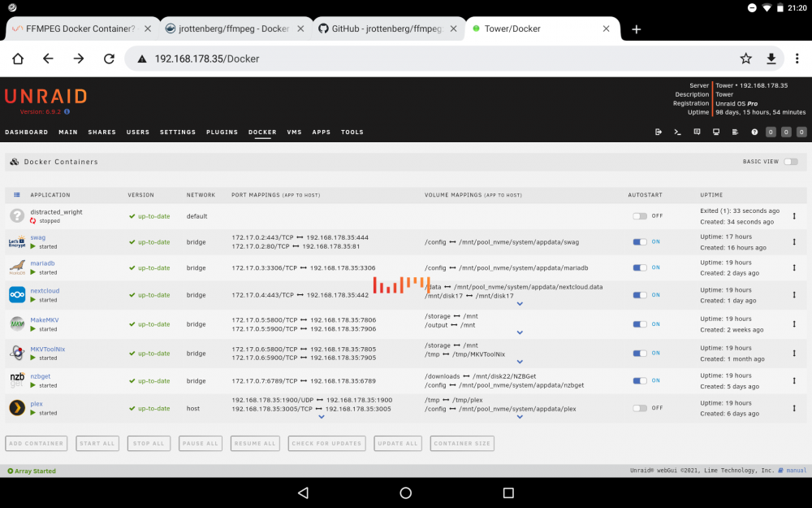Expand MakeMKV volume mappings chevron

tap(520, 332)
